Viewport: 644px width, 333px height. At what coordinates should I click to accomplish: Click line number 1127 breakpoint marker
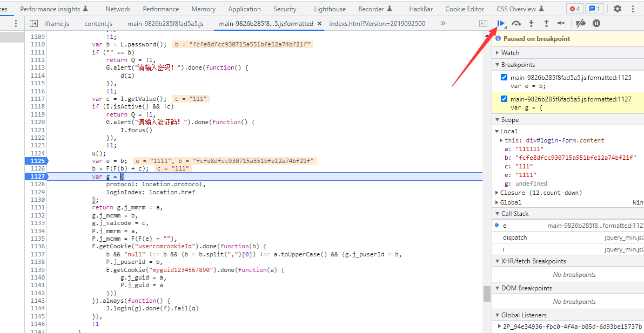point(37,176)
